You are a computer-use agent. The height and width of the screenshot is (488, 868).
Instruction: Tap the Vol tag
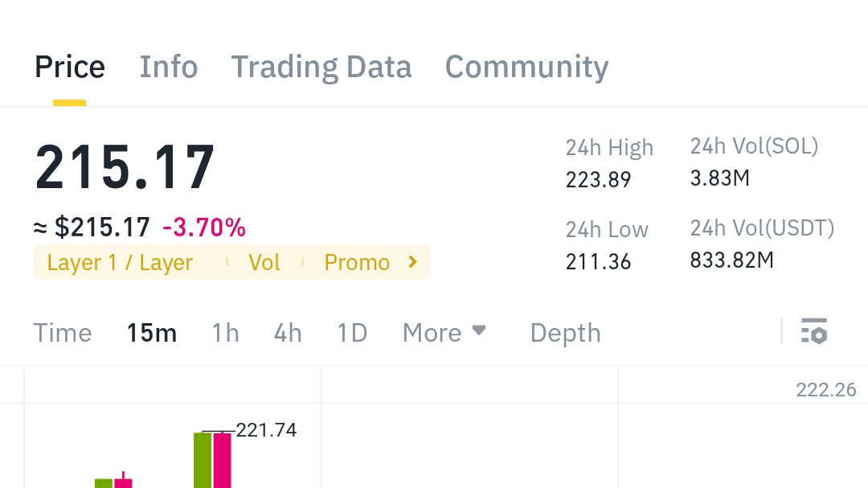tap(264, 263)
